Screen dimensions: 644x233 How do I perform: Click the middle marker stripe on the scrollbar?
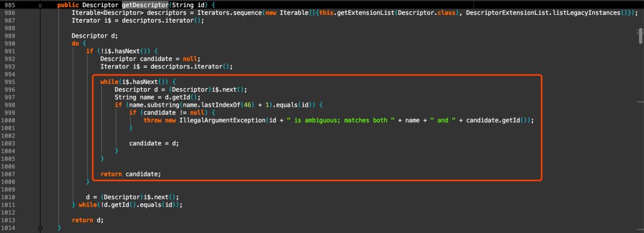pos(640,101)
